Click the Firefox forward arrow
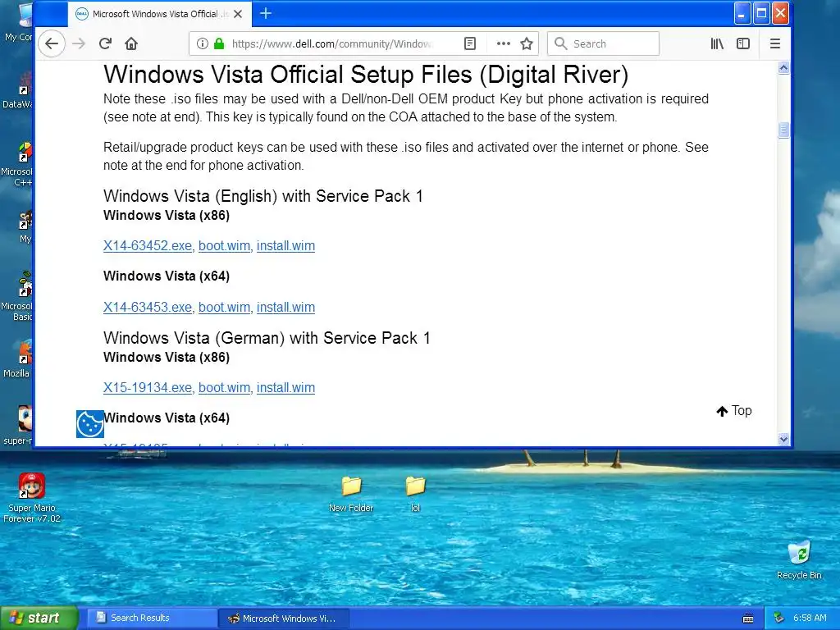 (x=79, y=44)
